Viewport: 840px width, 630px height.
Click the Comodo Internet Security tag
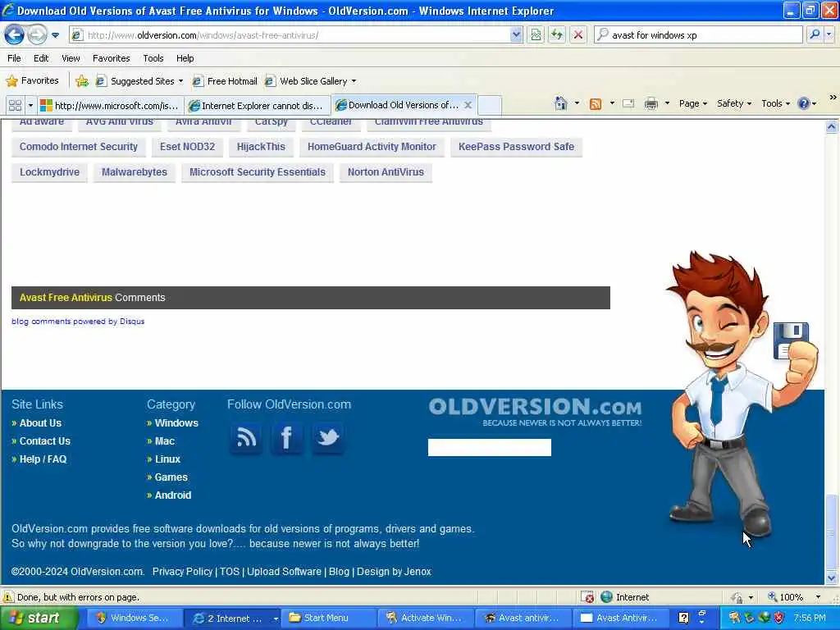tap(79, 147)
